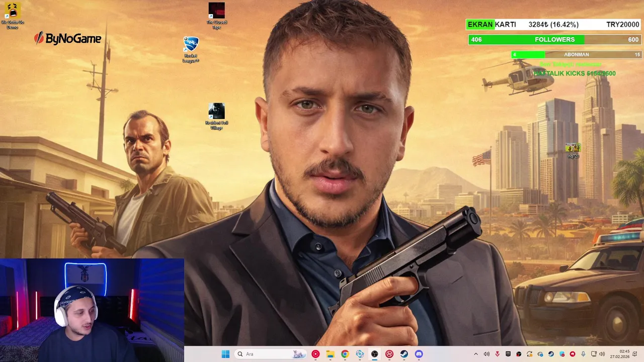Open the Steam system tray icon
The width and height of the screenshot is (644, 362).
551,354
